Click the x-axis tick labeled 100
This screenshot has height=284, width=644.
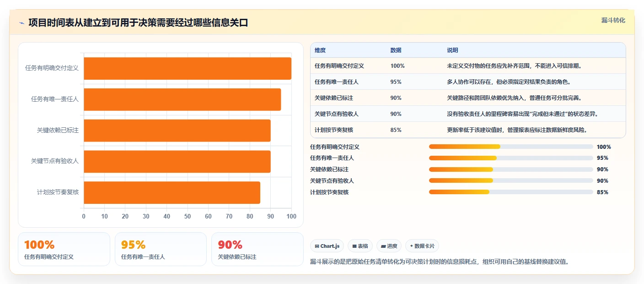(x=291, y=217)
